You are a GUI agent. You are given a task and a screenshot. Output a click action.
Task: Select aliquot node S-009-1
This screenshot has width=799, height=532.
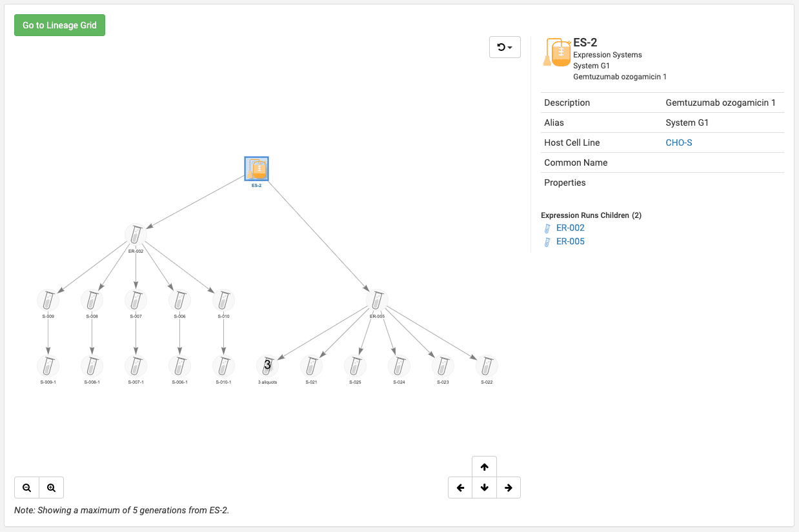click(x=48, y=366)
